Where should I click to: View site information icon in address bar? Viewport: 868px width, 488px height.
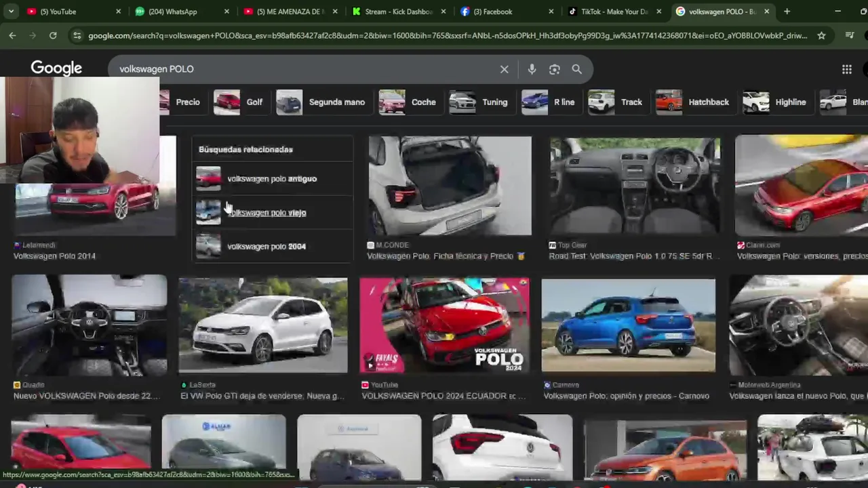coord(77,35)
